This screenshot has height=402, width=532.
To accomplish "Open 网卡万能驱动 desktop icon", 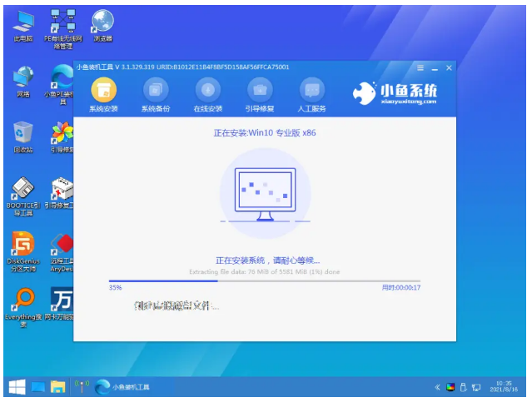I will point(60,304).
